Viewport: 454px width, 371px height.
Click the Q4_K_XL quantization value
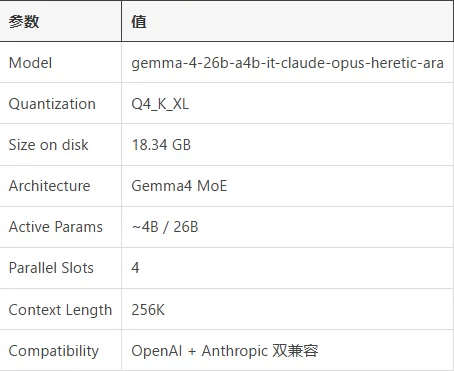pos(160,104)
